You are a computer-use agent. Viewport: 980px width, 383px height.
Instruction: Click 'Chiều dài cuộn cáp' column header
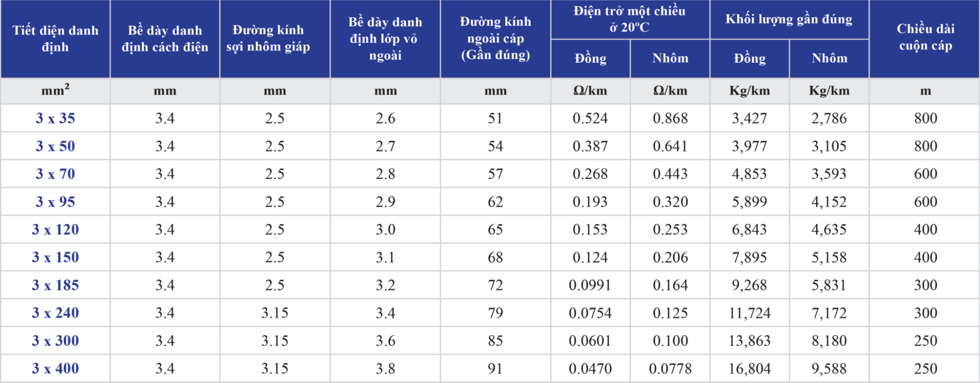click(925, 37)
